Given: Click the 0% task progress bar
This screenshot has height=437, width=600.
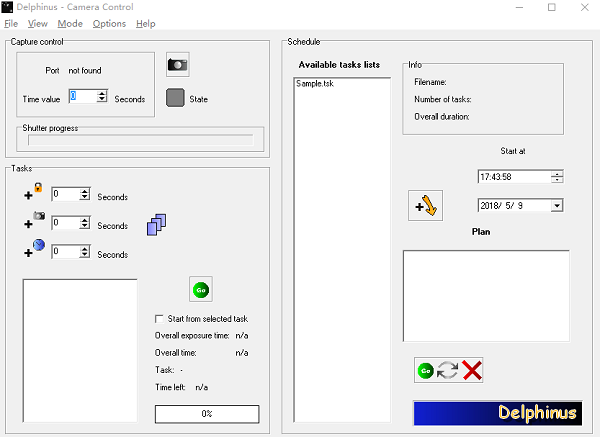Looking at the screenshot, I should (x=207, y=413).
